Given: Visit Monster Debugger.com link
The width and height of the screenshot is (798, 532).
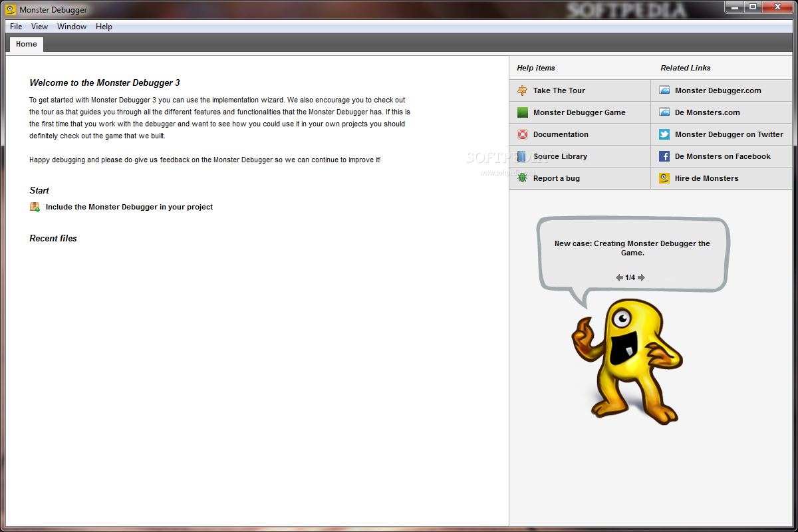Looking at the screenshot, I should pos(722,90).
